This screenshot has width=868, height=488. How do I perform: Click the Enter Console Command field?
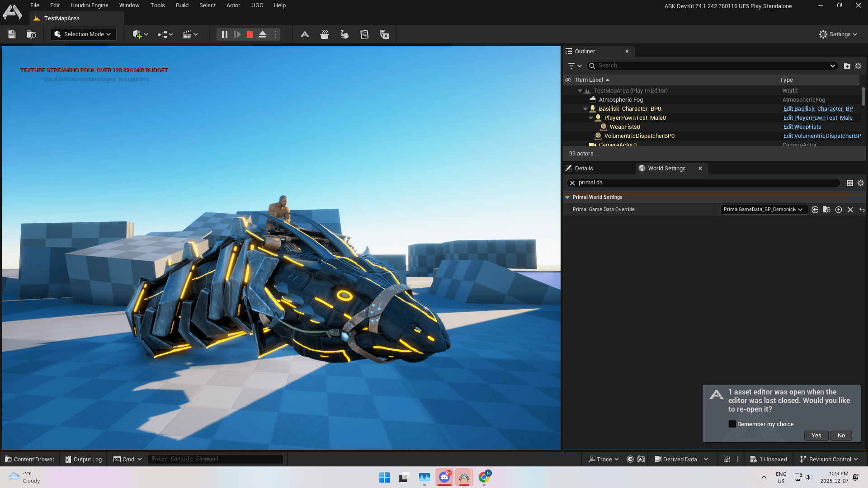[x=215, y=459]
